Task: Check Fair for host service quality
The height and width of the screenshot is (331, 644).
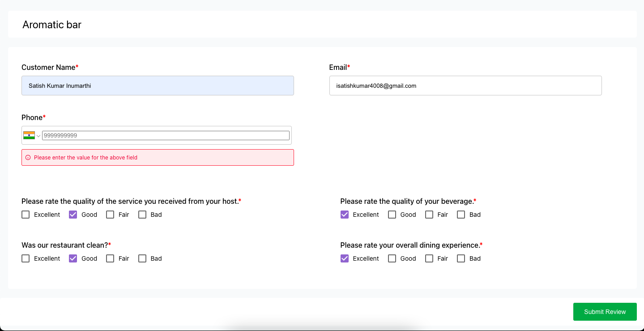Action: click(x=110, y=214)
